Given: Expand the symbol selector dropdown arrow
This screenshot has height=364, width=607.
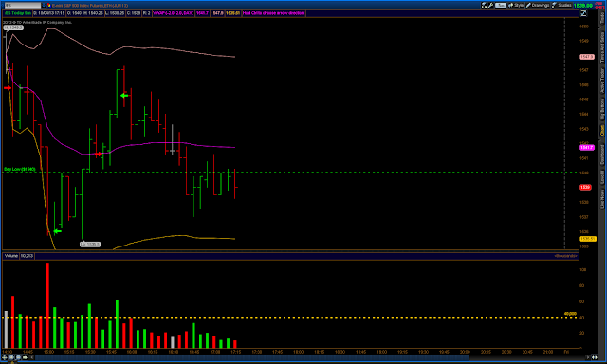Looking at the screenshot, I should pos(44,5).
